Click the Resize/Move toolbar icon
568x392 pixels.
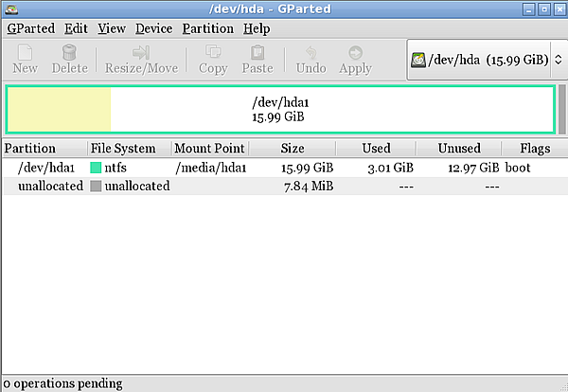coord(141,52)
